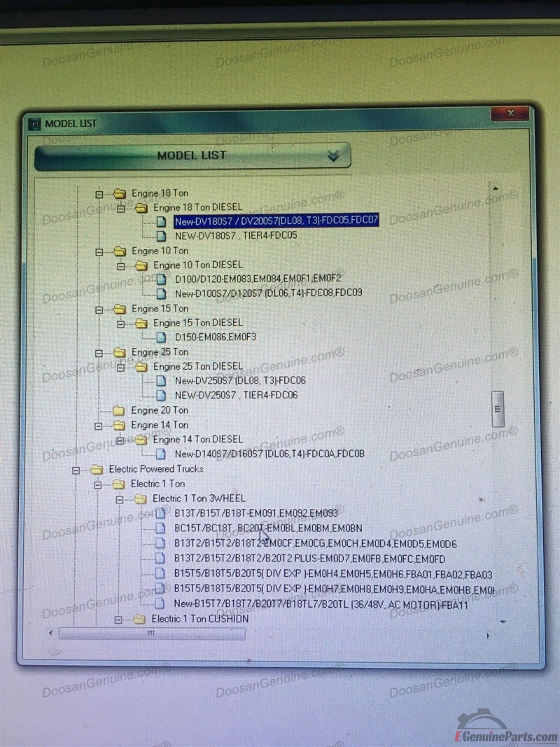Click the folder icon beside Engine 18 Ton
This screenshot has width=560, height=747.
pos(119,193)
